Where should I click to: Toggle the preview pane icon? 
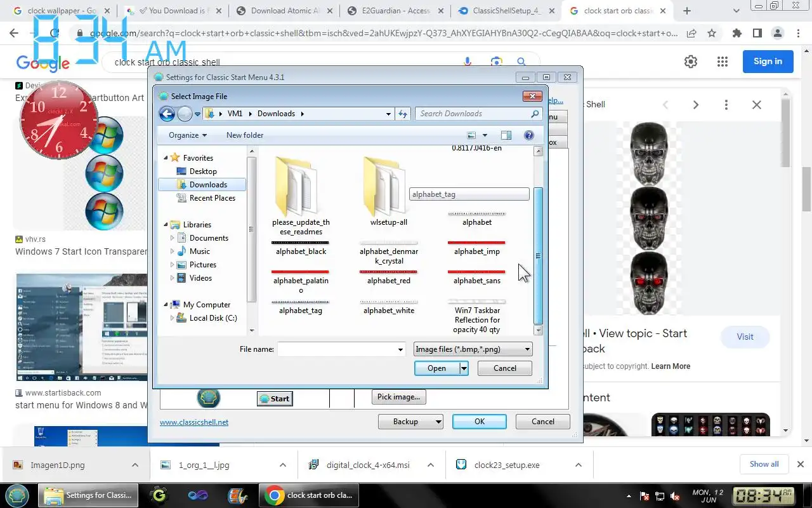(506, 135)
